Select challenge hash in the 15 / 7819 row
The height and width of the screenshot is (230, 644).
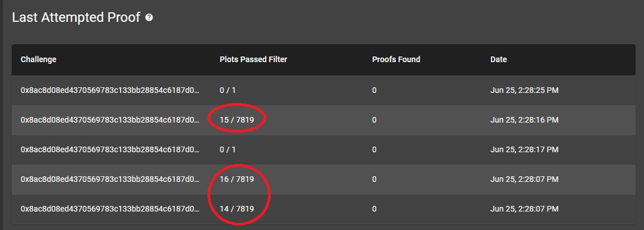pos(110,120)
